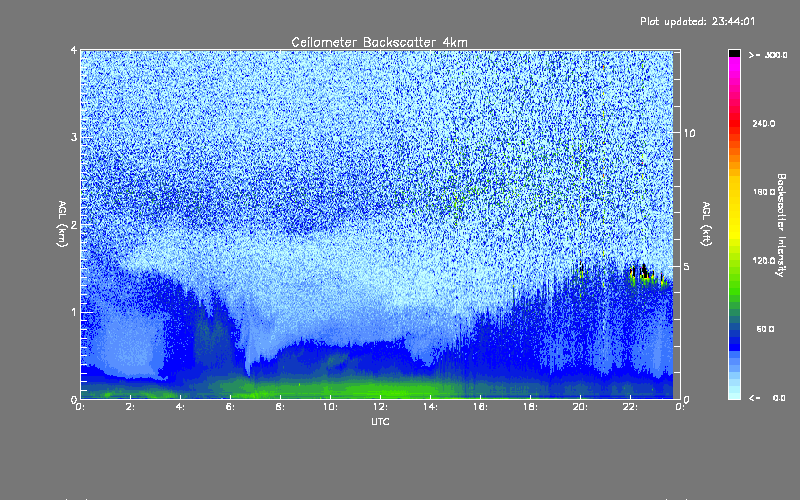Click the '>= 300.0' colorbar maximum label

768,55
